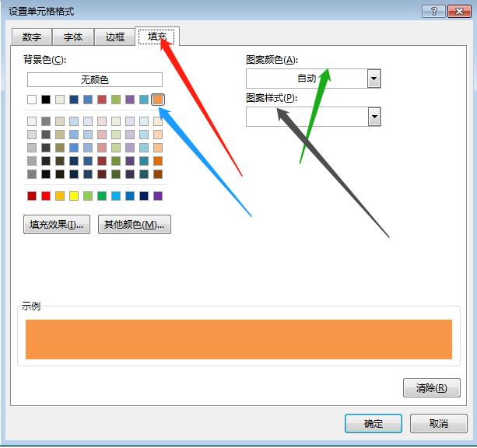The image size is (477, 448).
Task: Select the lightest pink tint swatch
Action: point(102,121)
